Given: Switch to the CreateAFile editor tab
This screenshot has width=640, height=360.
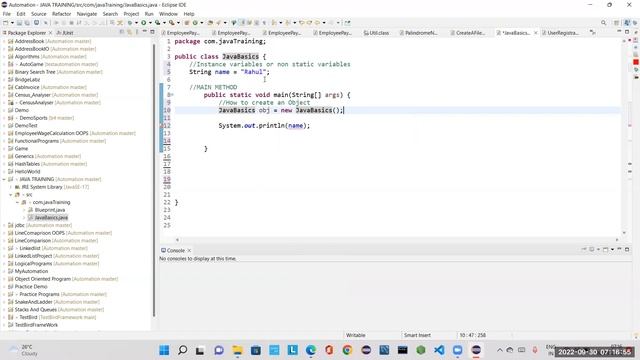Looking at the screenshot, I should click(468, 33).
